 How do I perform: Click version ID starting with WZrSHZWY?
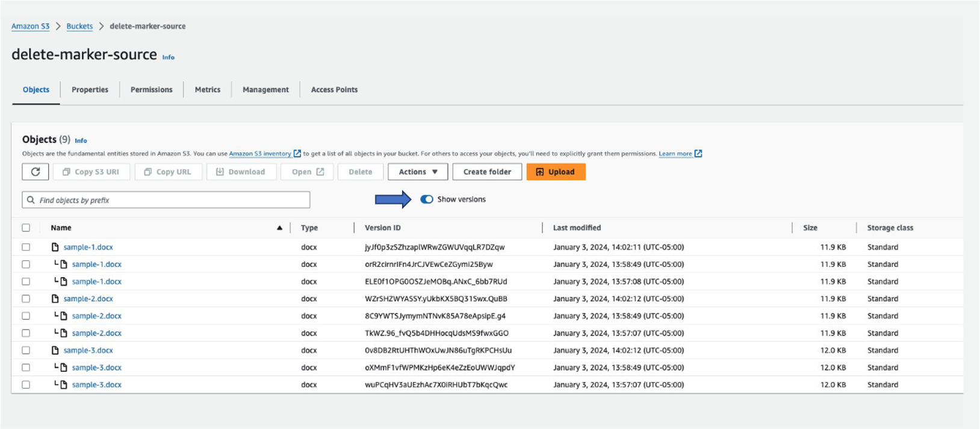436,299
